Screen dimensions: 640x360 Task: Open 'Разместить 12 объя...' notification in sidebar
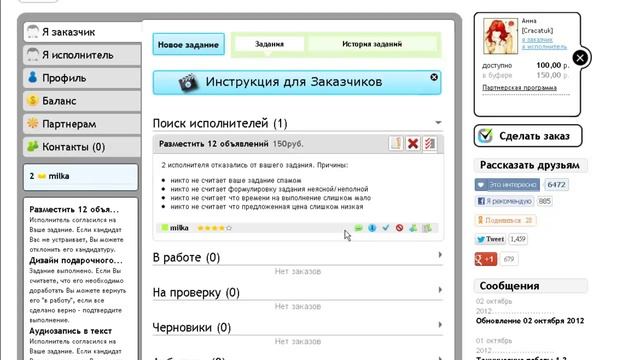pyautogui.click(x=74, y=209)
